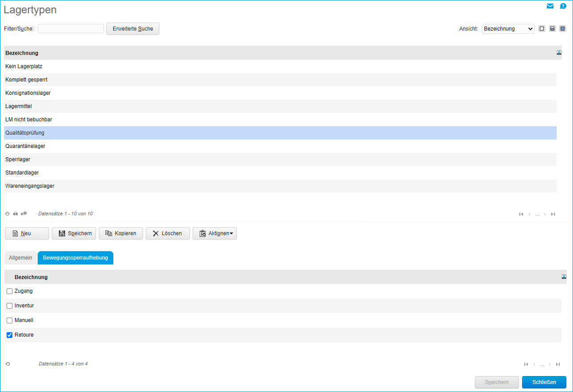573x392 pixels.
Task: Select the "Wareneingangslager" row
Action: pos(280,186)
